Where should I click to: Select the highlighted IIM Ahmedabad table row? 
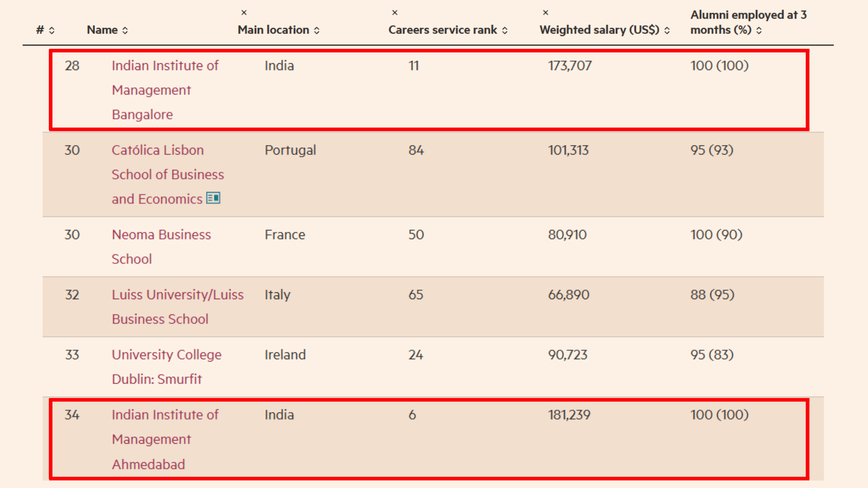pos(429,439)
